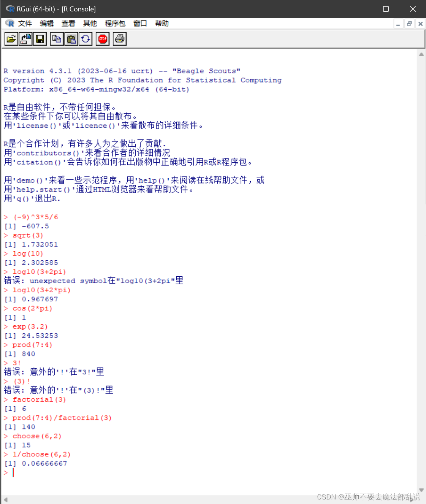Click the line mentioning 'help.start()'
The width and height of the screenshot is (426, 504).
coord(99,189)
